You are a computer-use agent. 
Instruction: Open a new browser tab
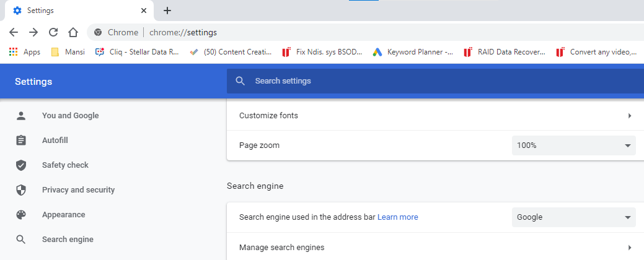[x=167, y=11]
